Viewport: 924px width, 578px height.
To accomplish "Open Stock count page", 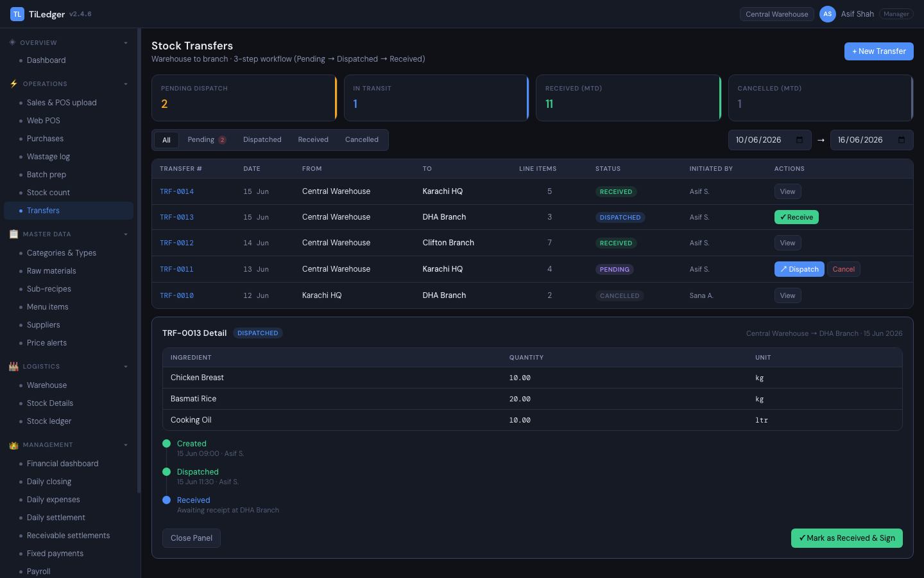I will (69, 193).
